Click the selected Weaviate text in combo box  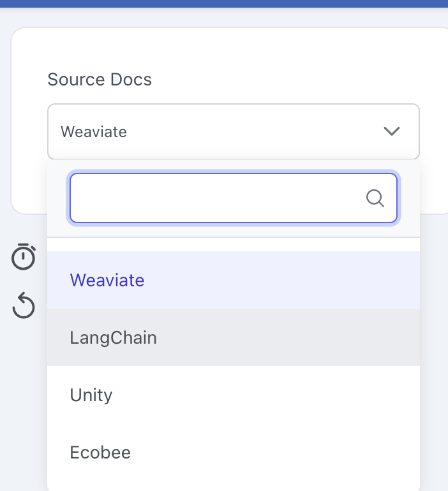point(94,131)
